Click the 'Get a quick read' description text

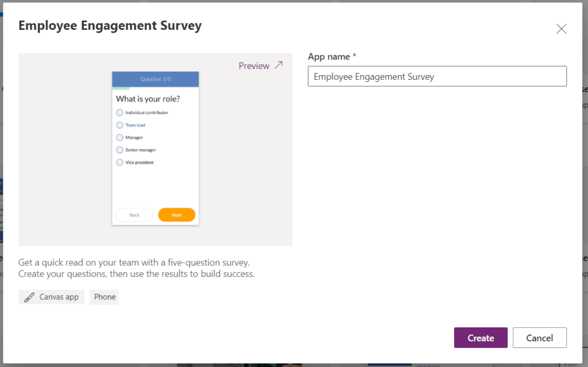tap(137, 268)
